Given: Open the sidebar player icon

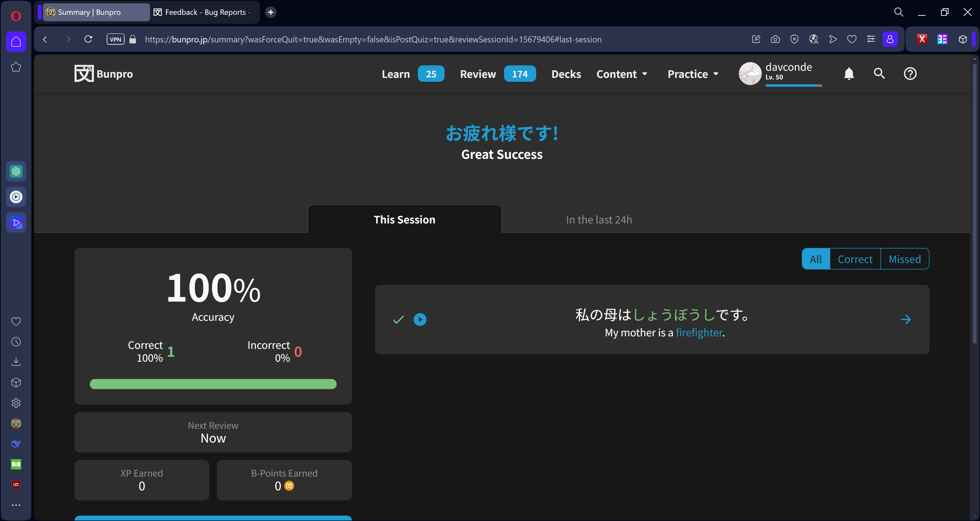Looking at the screenshot, I should tap(16, 197).
